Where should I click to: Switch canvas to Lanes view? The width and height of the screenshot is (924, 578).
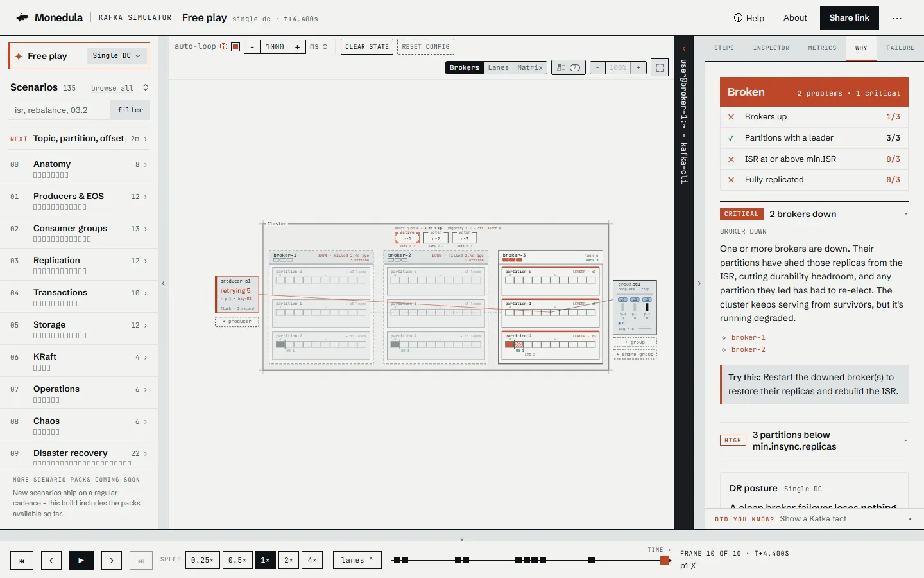[x=498, y=67]
